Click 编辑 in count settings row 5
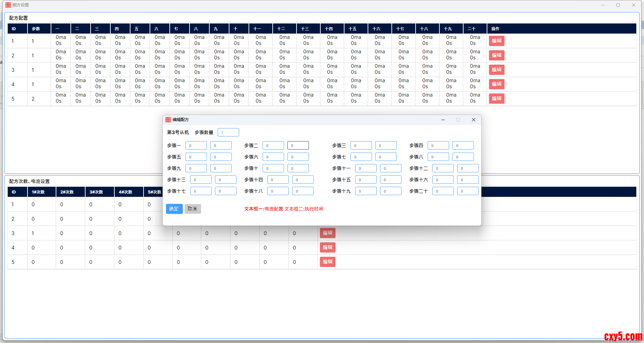644x343 pixels. pos(327,262)
